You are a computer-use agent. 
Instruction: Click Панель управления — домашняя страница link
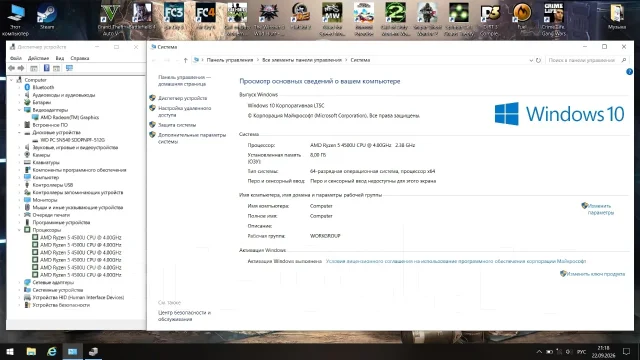tap(184, 80)
